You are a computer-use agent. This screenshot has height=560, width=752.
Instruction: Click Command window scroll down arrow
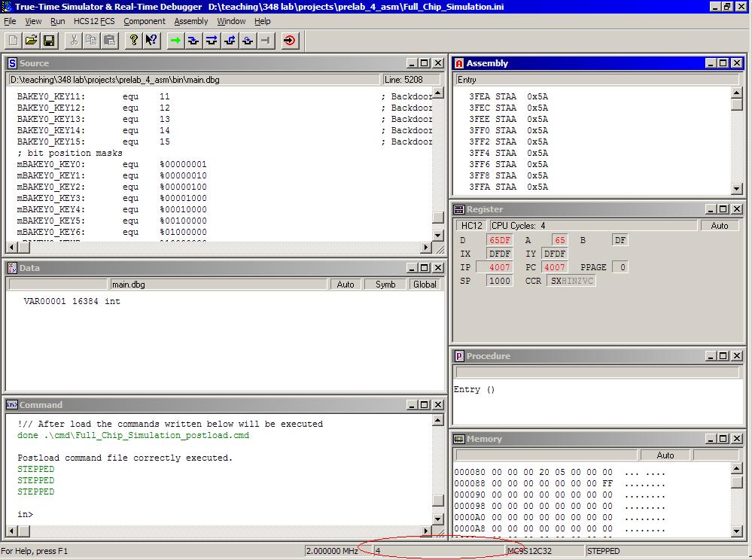[x=438, y=519]
